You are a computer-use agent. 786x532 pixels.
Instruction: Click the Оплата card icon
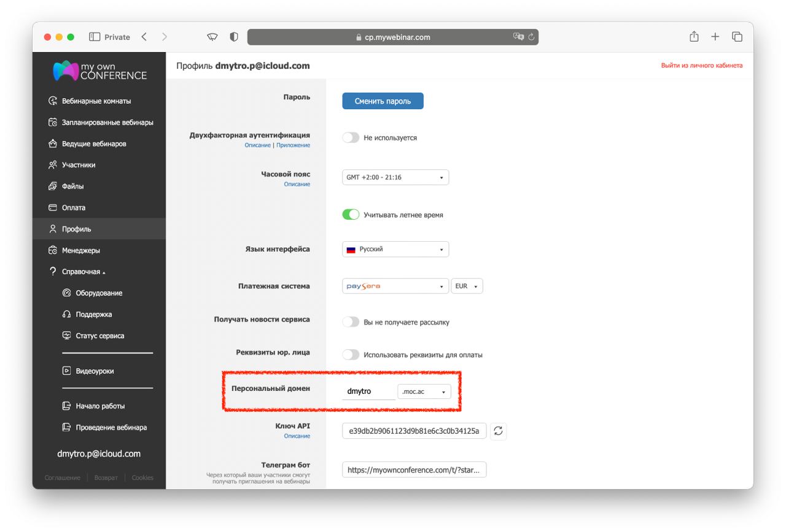tap(53, 208)
